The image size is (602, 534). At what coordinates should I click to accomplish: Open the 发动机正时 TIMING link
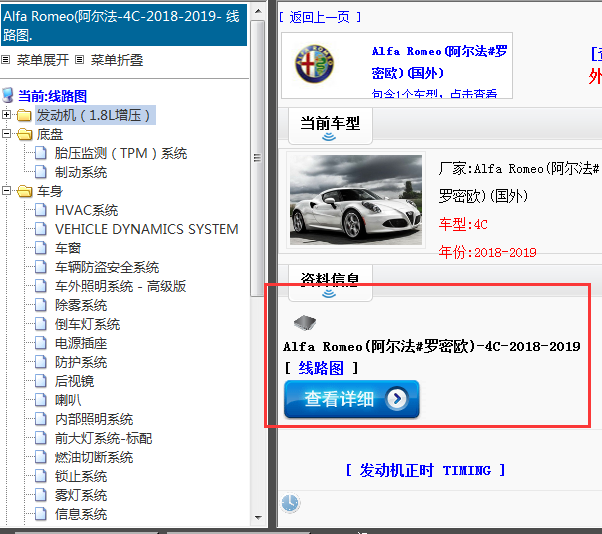pyautogui.click(x=425, y=470)
